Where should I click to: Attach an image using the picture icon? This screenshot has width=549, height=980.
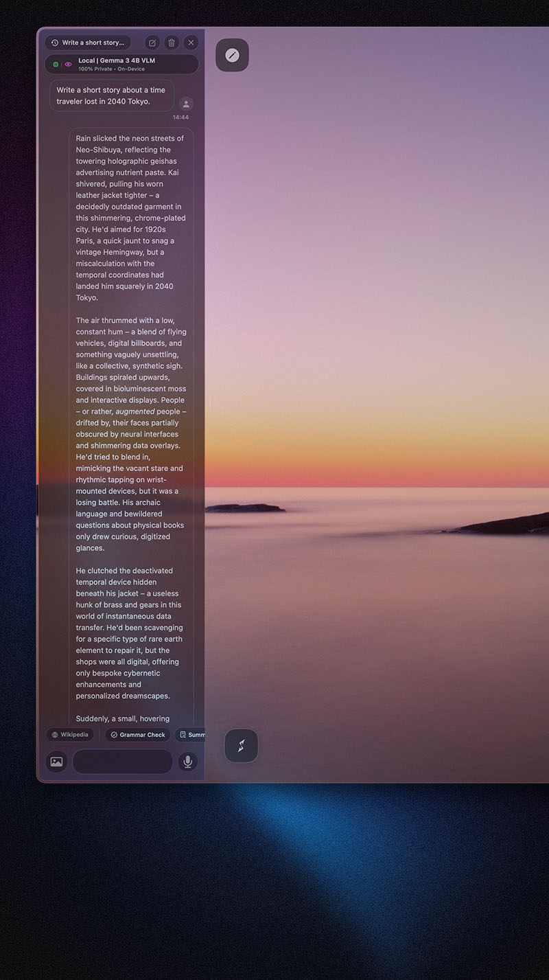pos(56,762)
